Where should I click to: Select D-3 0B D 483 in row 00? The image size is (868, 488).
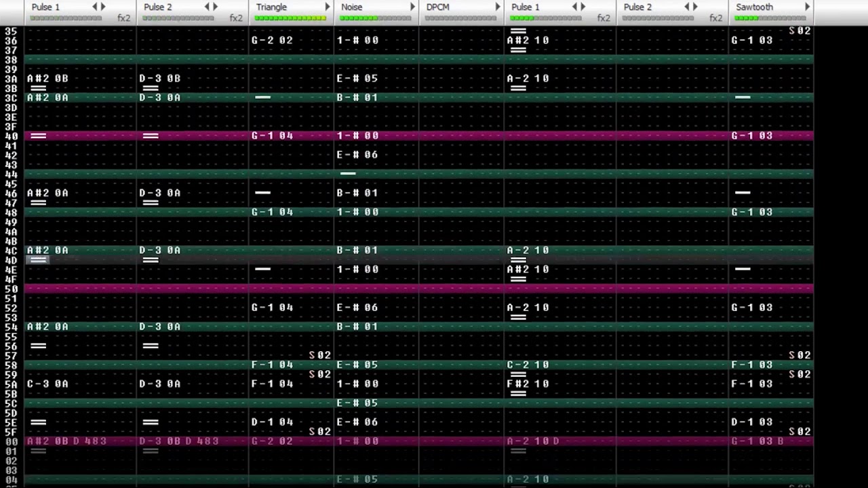[179, 441]
